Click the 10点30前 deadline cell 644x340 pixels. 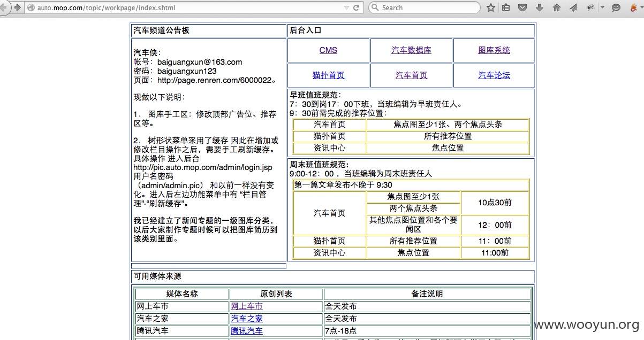coord(495,203)
